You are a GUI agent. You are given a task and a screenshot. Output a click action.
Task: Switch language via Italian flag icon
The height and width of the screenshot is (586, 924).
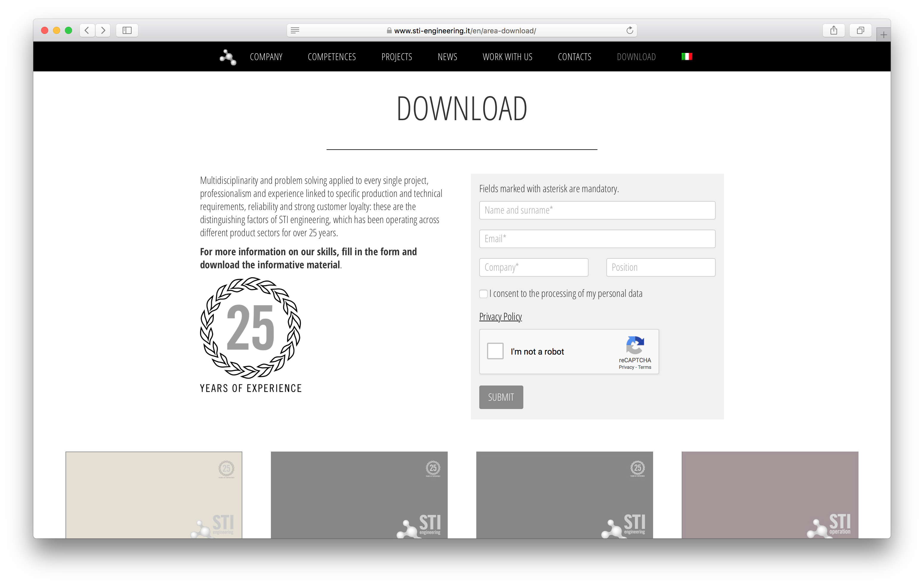[686, 57]
